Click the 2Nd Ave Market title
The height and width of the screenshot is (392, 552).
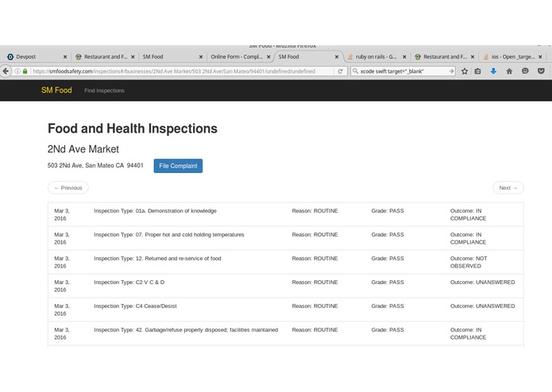point(83,149)
